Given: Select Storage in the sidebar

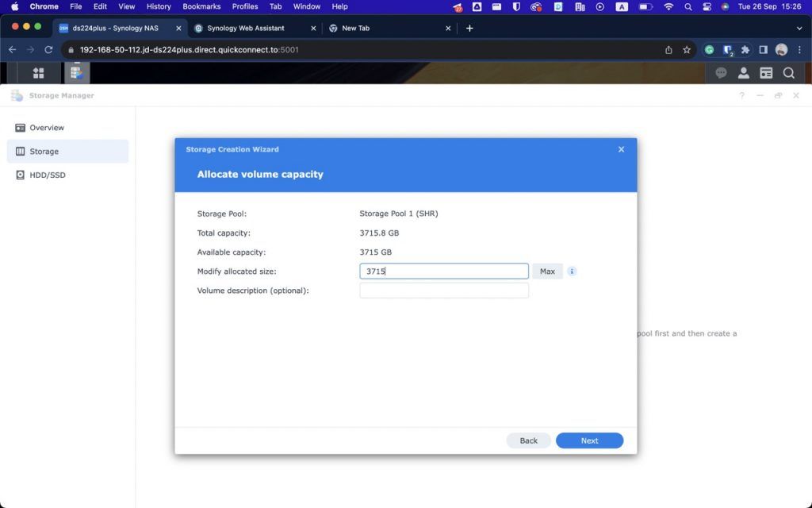Looking at the screenshot, I should [68, 152].
